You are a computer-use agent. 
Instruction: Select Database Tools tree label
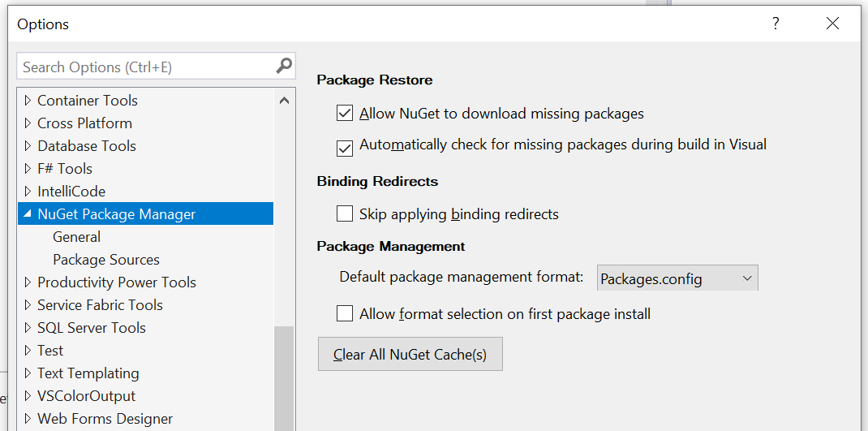coord(87,146)
